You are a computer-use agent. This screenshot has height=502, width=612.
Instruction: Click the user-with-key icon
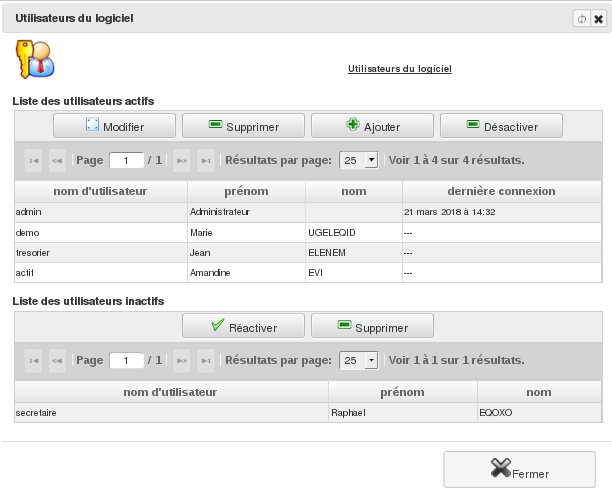pos(35,59)
